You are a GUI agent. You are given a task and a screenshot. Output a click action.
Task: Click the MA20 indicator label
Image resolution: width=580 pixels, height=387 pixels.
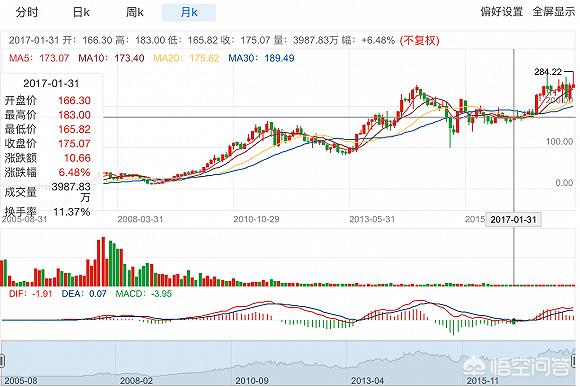[x=186, y=58]
